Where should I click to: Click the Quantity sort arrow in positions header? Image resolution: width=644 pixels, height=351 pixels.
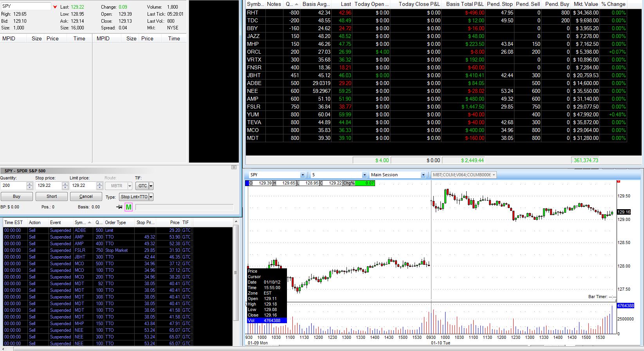pyautogui.click(x=296, y=4)
